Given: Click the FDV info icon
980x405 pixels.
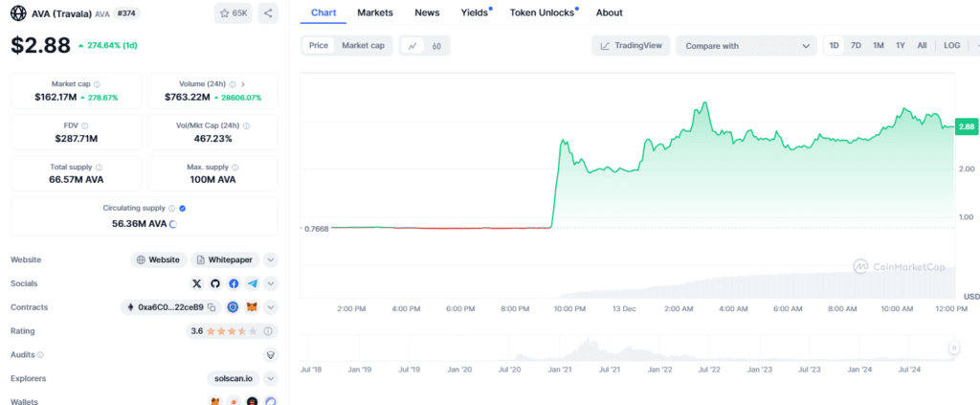Looking at the screenshot, I should coord(85,125).
